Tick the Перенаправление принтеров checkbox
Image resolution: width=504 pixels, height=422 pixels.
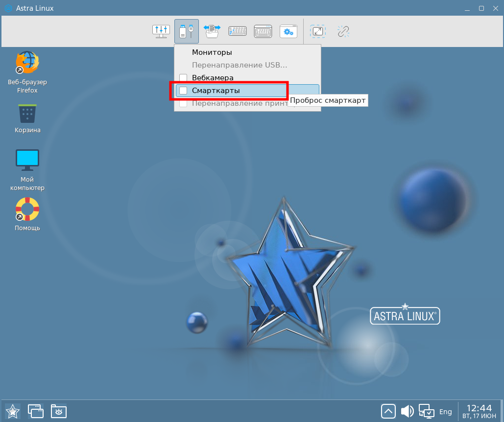click(183, 103)
